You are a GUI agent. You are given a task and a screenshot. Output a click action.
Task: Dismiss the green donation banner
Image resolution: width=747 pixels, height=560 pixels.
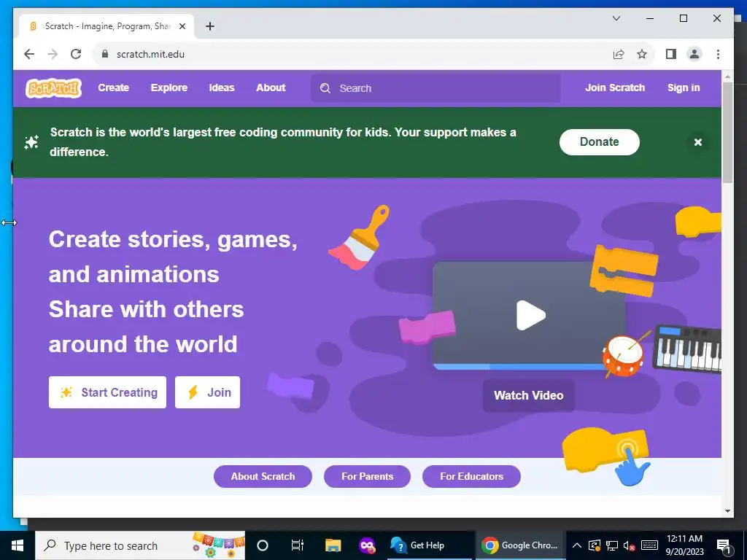pos(698,142)
